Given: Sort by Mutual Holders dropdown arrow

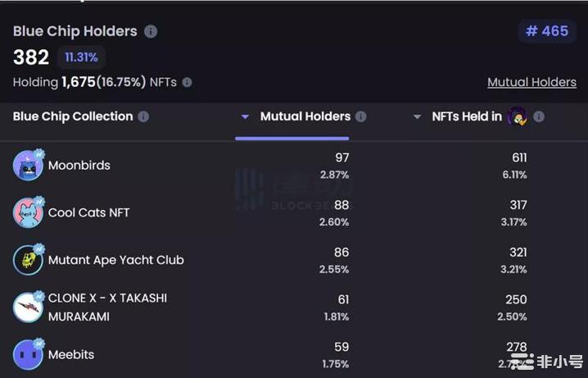Looking at the screenshot, I should 245,116.
